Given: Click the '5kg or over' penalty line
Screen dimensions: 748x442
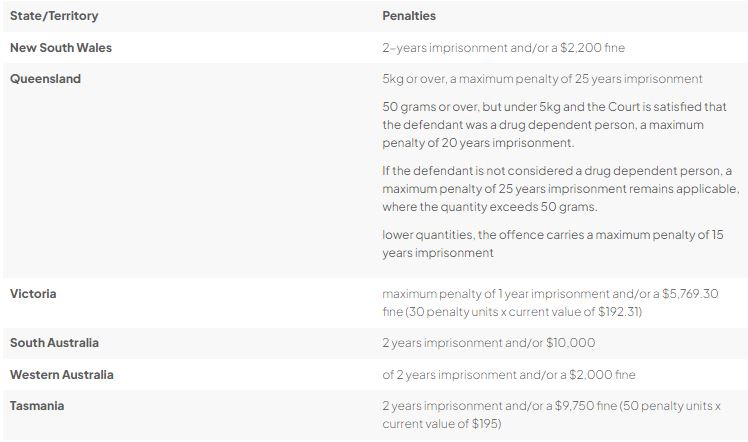Looking at the screenshot, I should pyautogui.click(x=542, y=78).
